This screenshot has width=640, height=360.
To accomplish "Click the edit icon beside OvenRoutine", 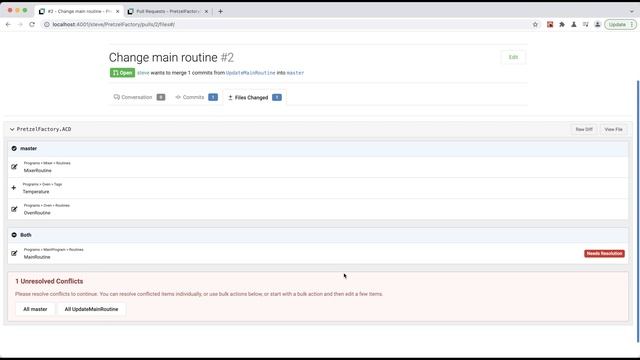I will [14, 209].
